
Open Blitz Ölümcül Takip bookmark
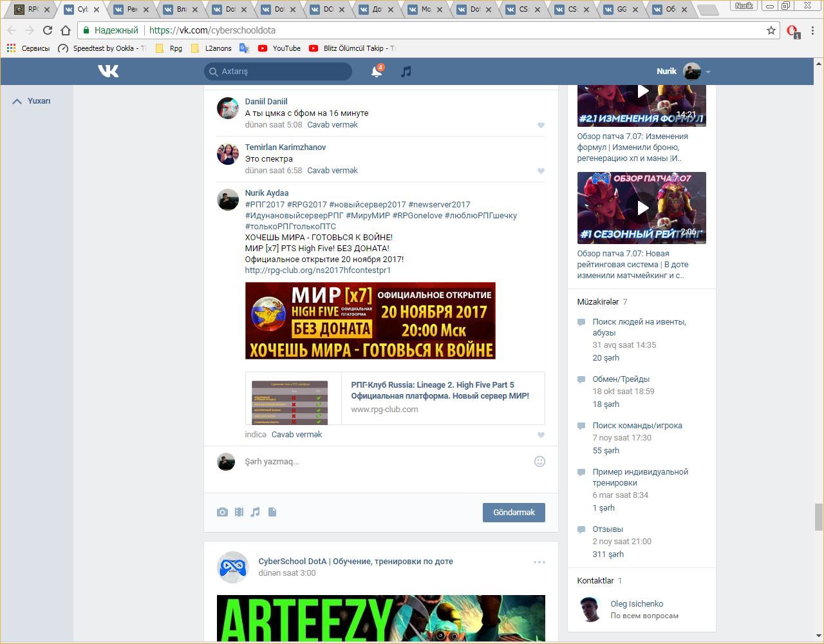pos(352,48)
